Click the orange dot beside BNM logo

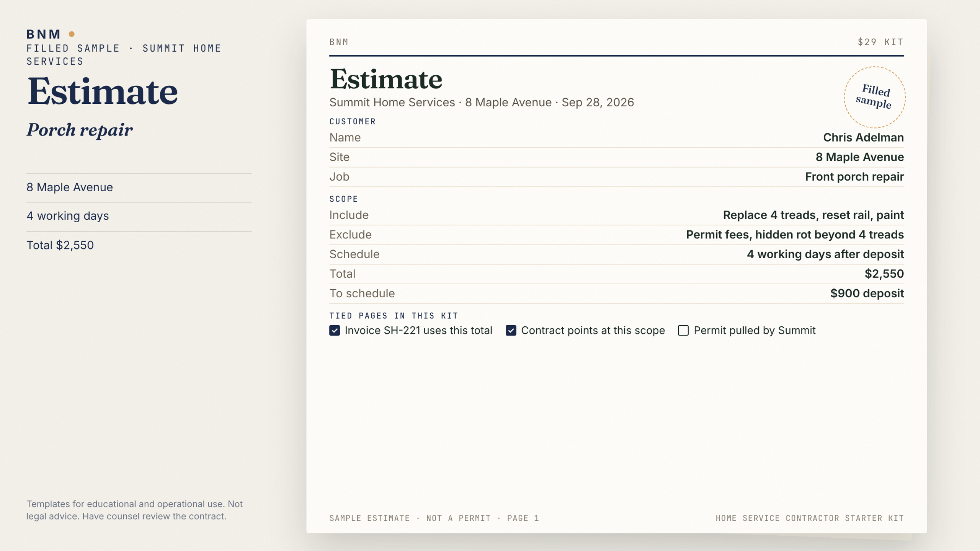[x=72, y=34]
